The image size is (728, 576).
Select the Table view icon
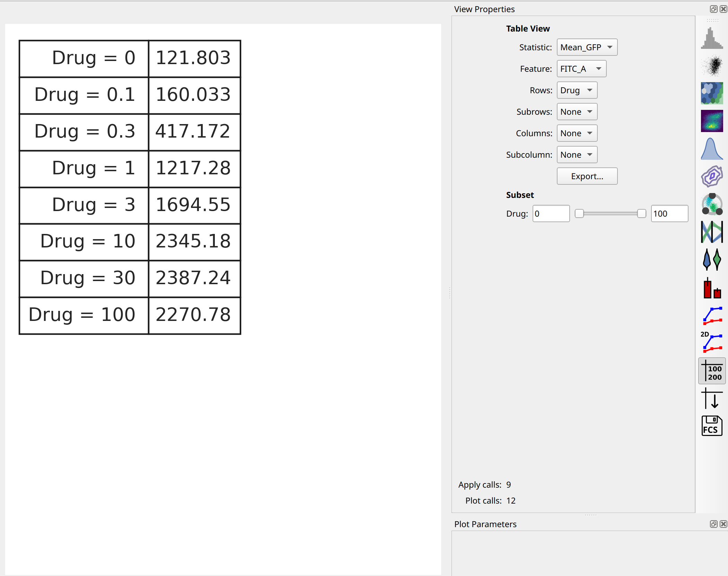(x=712, y=371)
